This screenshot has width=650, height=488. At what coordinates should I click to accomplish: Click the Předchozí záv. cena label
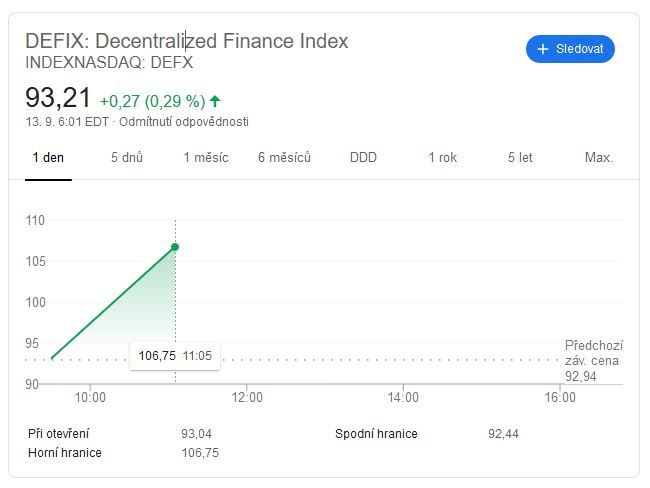tap(592, 353)
